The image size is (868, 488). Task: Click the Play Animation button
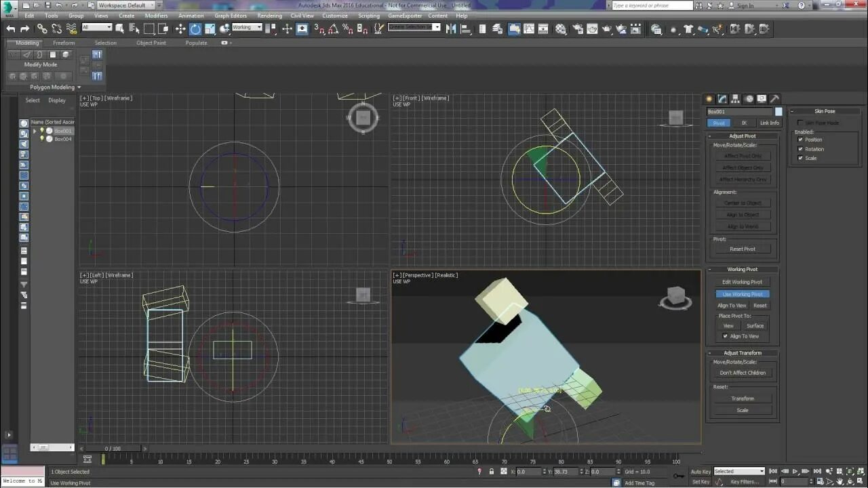click(x=795, y=471)
